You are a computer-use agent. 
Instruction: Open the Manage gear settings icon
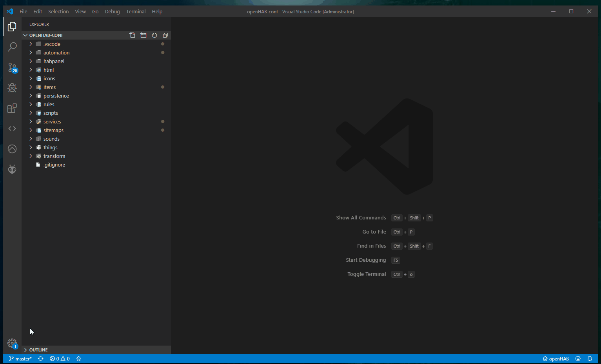point(12,344)
